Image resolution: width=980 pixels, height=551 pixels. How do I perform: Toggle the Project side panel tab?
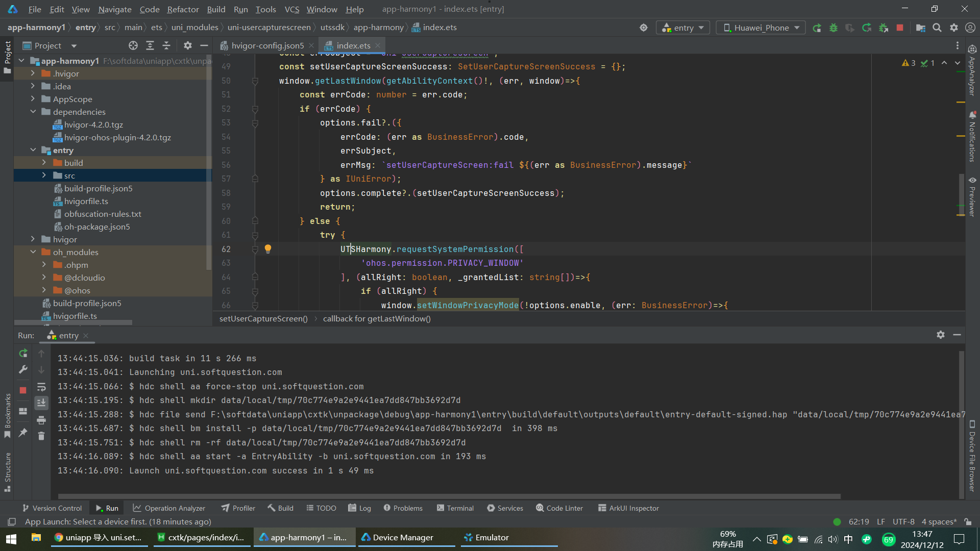7,57
